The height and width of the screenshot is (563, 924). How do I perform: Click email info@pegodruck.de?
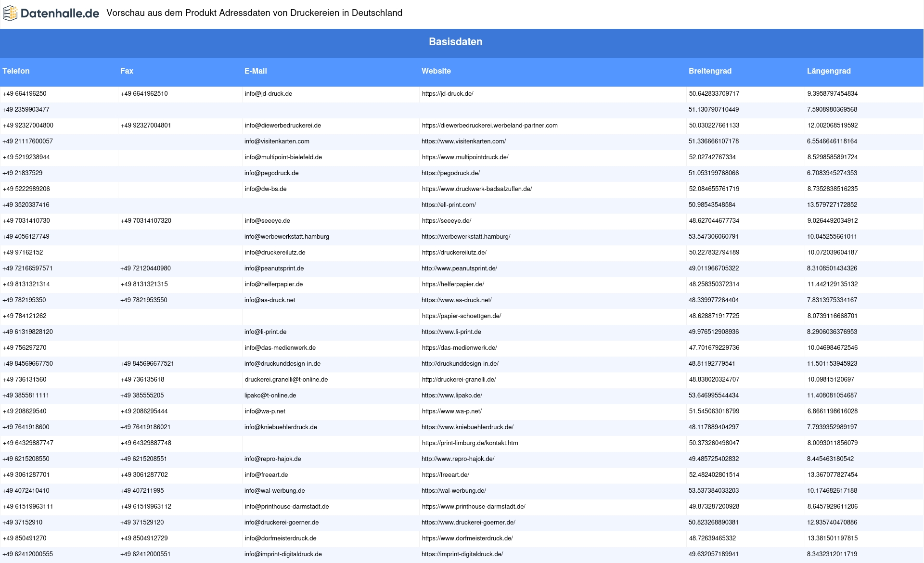pos(271,173)
